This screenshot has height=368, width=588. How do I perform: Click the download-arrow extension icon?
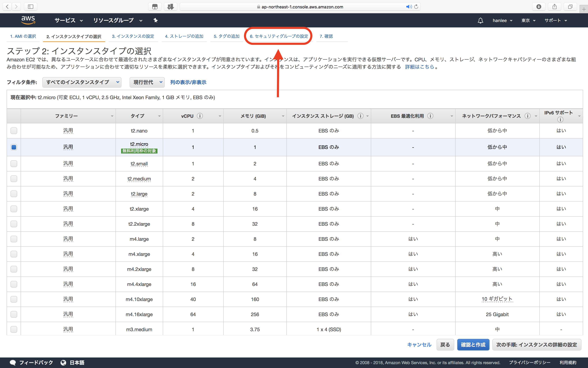click(x=171, y=7)
